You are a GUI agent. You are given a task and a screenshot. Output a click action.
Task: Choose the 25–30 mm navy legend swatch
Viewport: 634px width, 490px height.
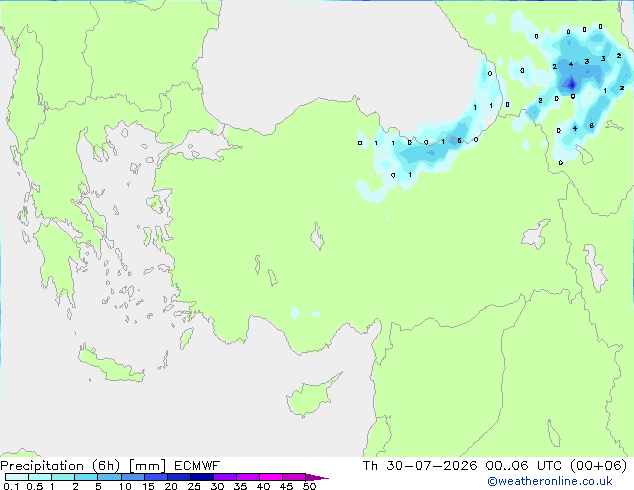pyautogui.click(x=202, y=477)
